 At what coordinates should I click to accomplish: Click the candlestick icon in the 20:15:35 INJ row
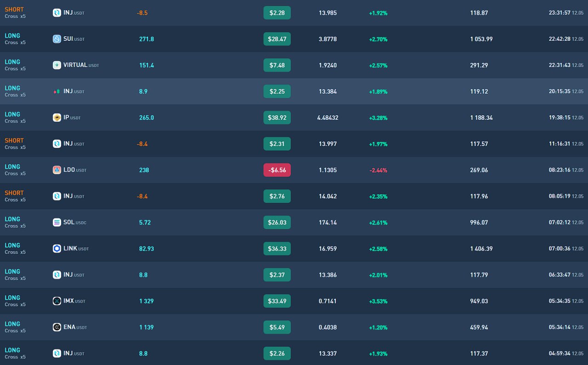(x=57, y=91)
